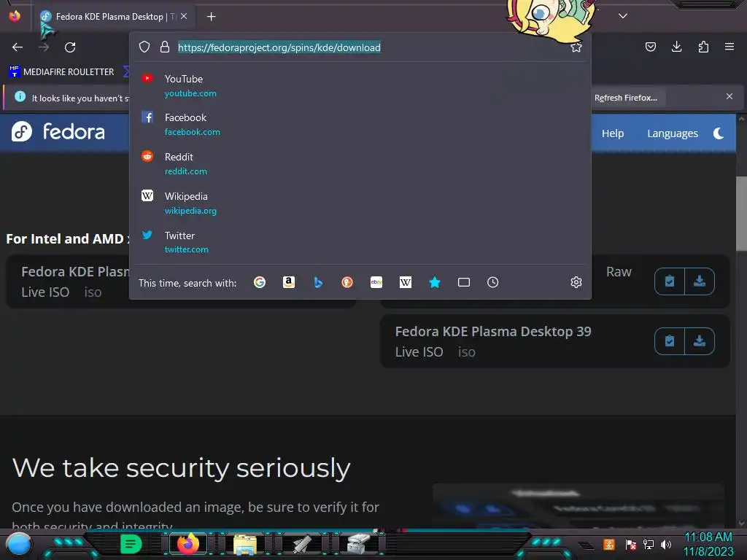Open the green notes app on taskbar
Image resolution: width=747 pixels, height=560 pixels.
131,544
